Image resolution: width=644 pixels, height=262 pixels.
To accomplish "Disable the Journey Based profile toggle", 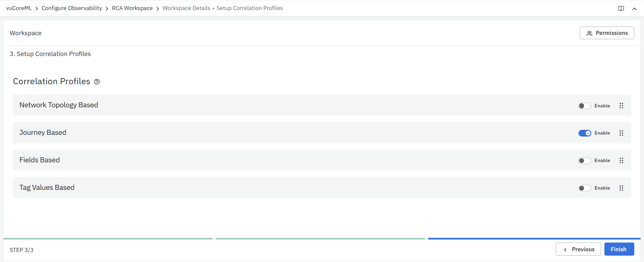I will 585,133.
